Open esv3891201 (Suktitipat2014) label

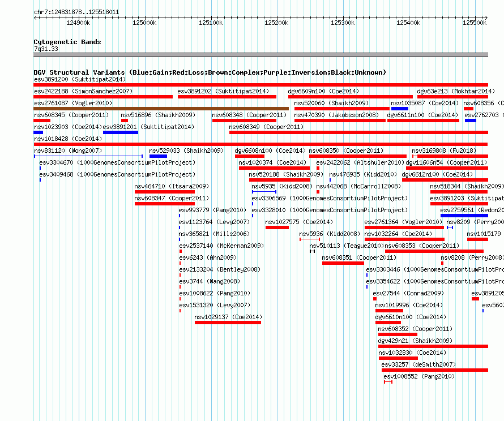(x=148, y=127)
